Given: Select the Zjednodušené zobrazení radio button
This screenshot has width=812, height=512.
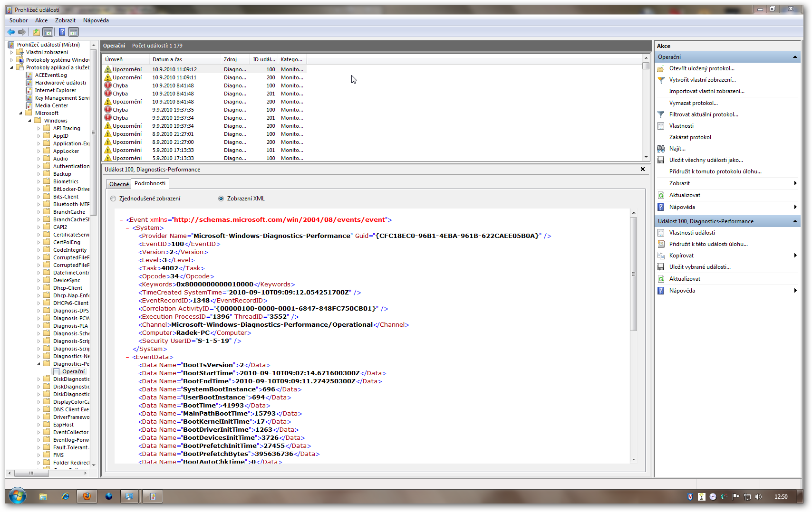Looking at the screenshot, I should 113,199.
